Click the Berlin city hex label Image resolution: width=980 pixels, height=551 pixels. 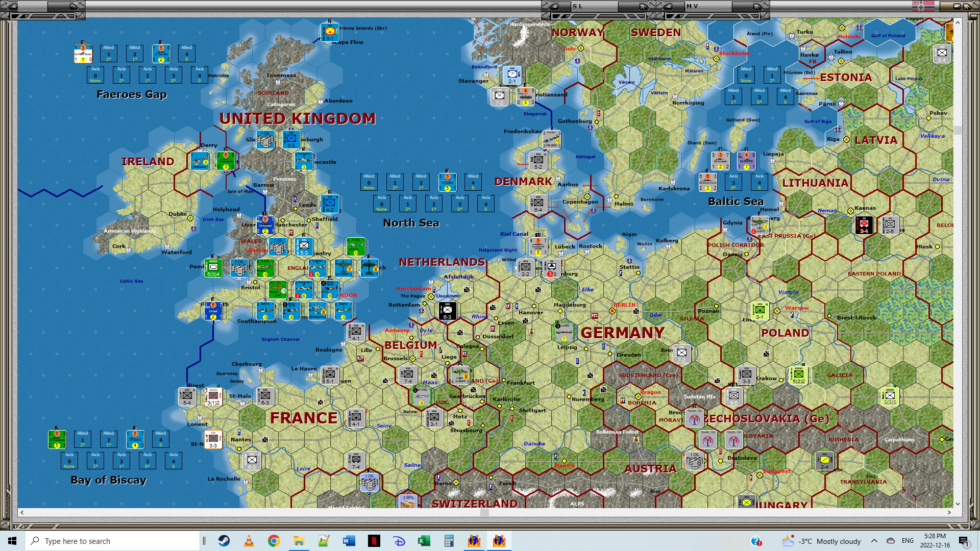pos(624,305)
